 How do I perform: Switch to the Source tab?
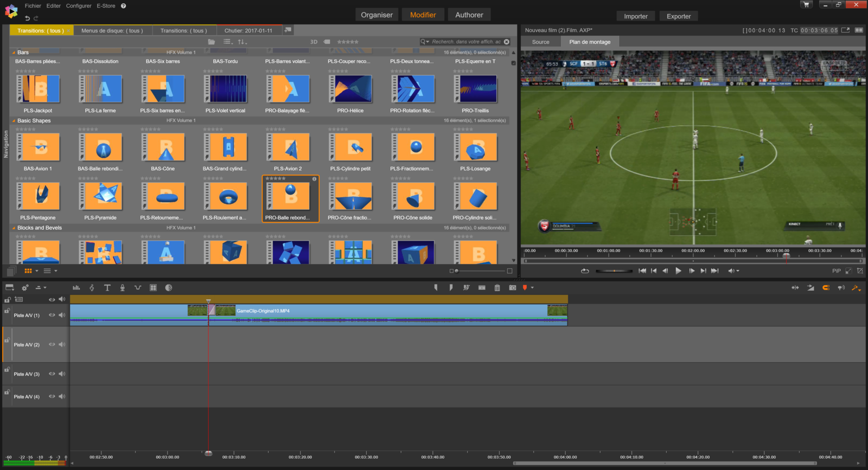[540, 42]
